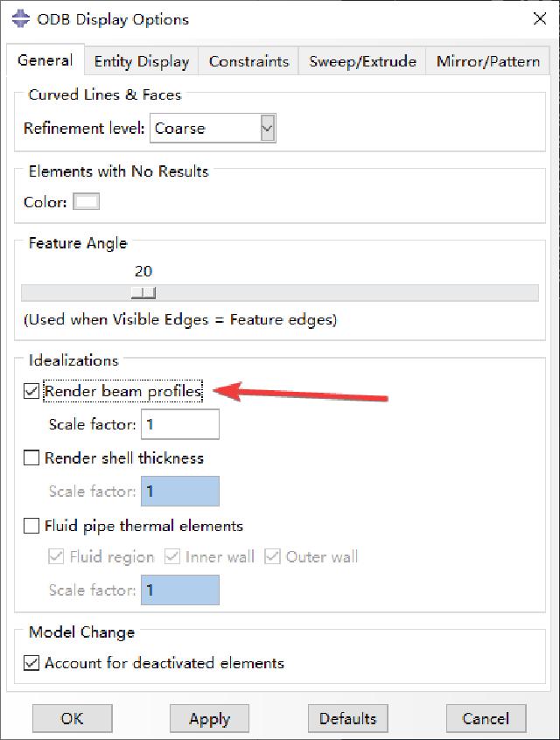Go to the Mirror/Pattern tab
The height and width of the screenshot is (740, 560).
coord(487,61)
